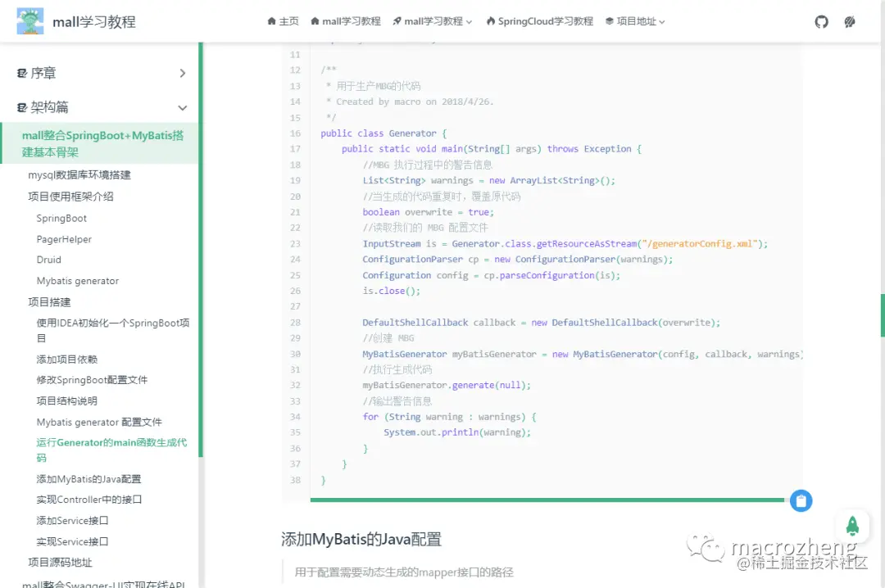This screenshot has width=885, height=588.
Task: Select Mybatis generator sidebar entry
Action: [x=78, y=281]
